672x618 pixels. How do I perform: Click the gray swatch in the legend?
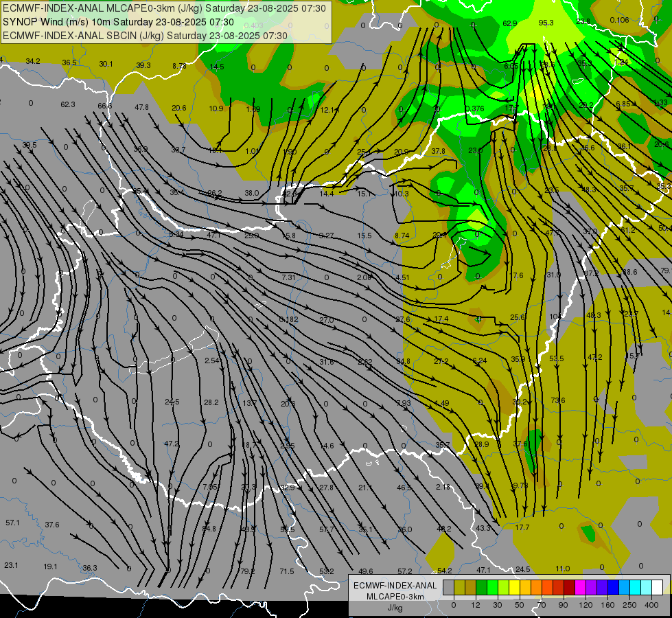point(449,587)
